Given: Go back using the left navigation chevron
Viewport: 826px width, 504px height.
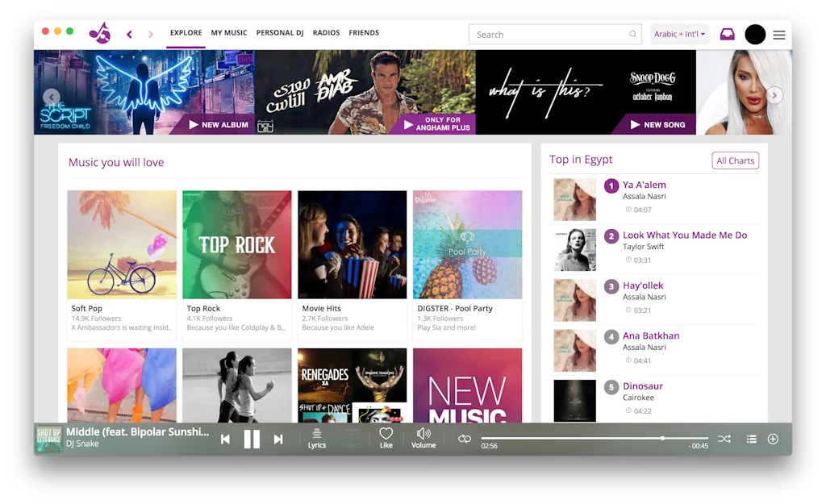Looking at the screenshot, I should click(129, 34).
